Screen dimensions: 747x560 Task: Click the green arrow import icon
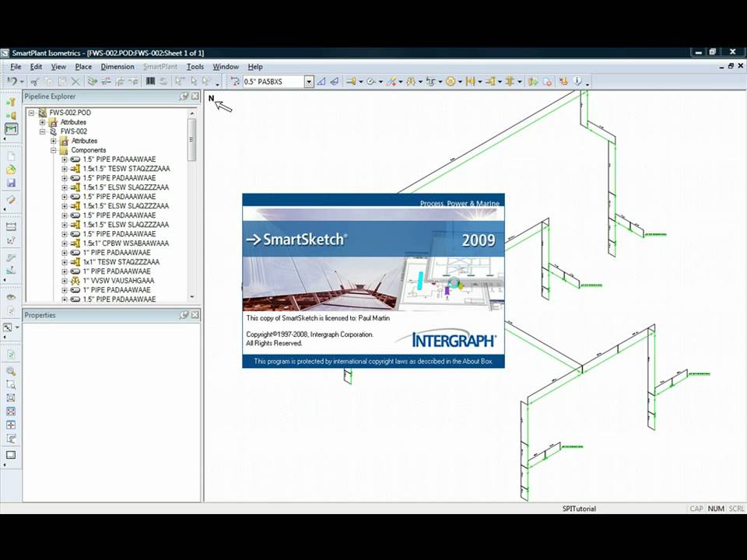coord(532,82)
